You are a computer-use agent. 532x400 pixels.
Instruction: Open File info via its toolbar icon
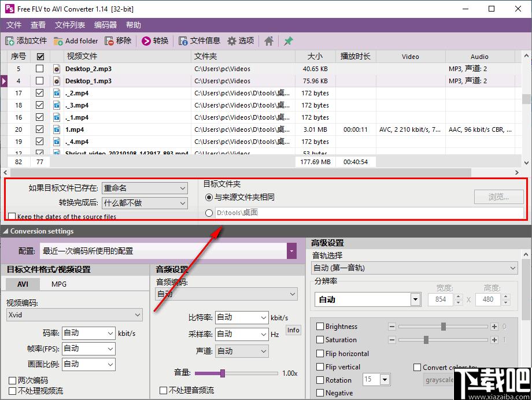tap(183, 41)
